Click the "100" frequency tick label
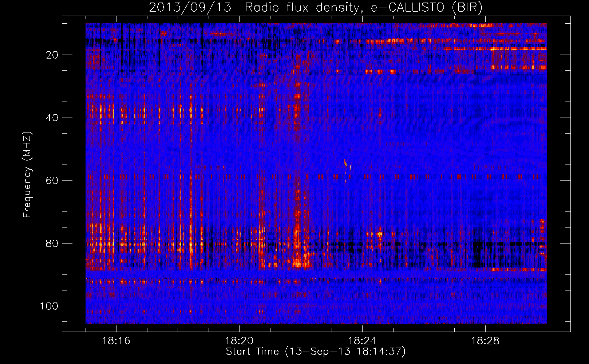The image size is (589, 364). pos(50,306)
